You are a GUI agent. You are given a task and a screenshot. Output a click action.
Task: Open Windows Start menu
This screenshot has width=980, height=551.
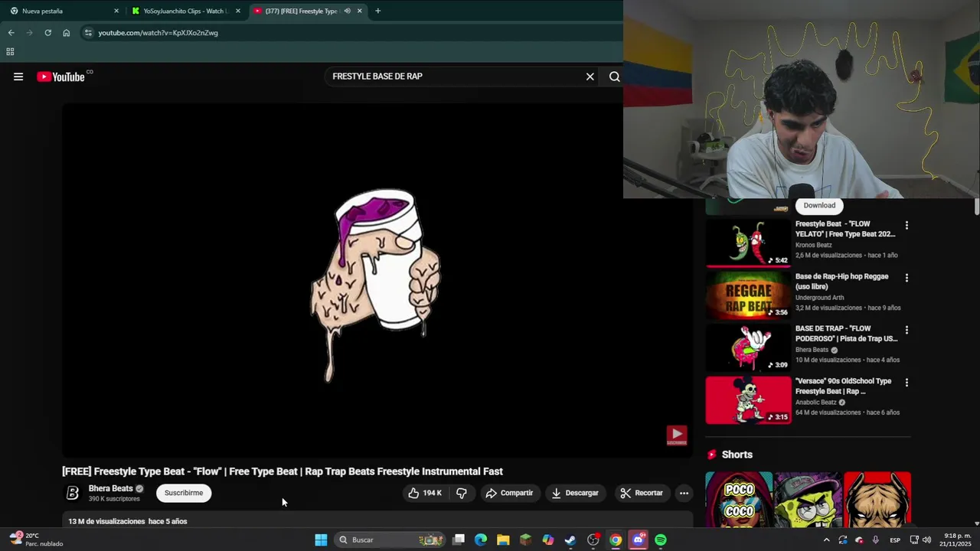[321, 540]
